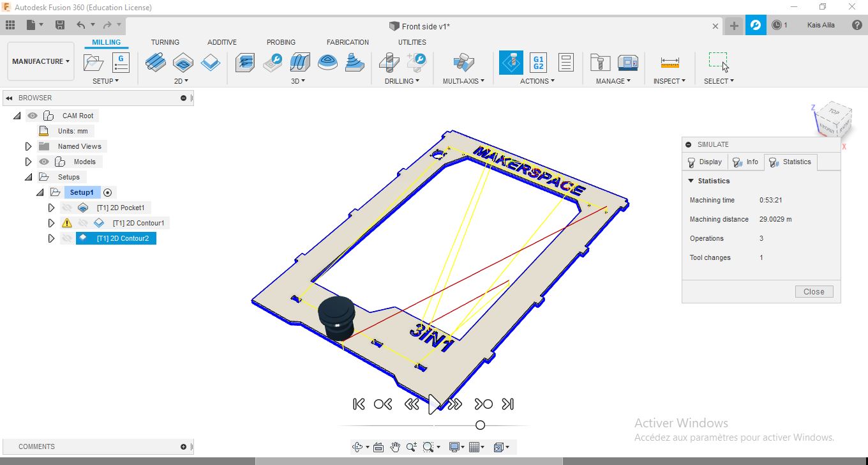Open the Info tab in Simulate
868x465 pixels.
(x=745, y=162)
